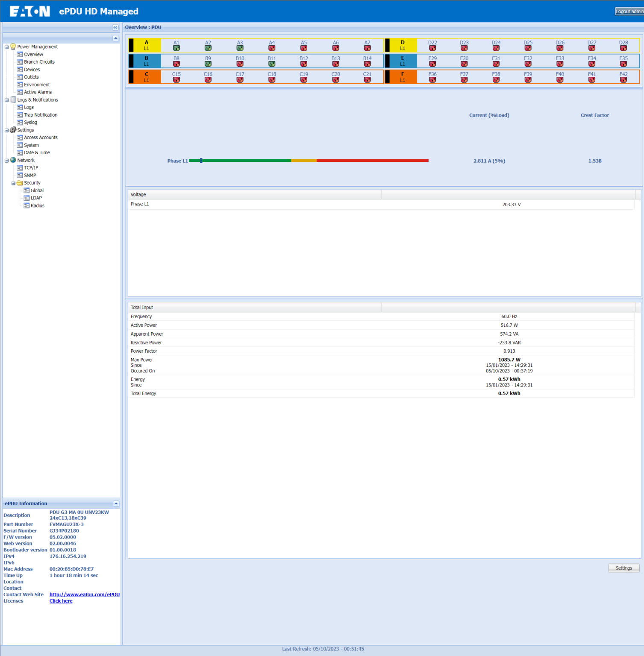Screen dimensions: 644x656
Task: Select yellow group A block
Action: 147,45
